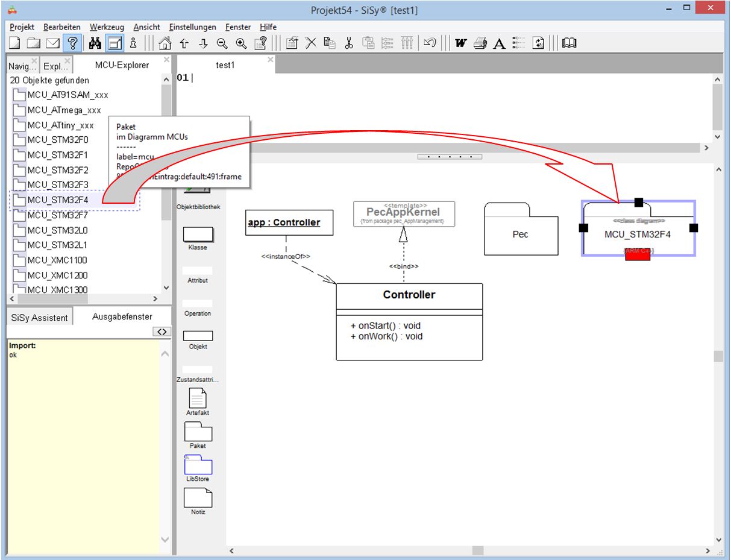Screen dimensions: 731x560
Task: Click the <> expand button in Ausgabefenster
Action: click(162, 332)
